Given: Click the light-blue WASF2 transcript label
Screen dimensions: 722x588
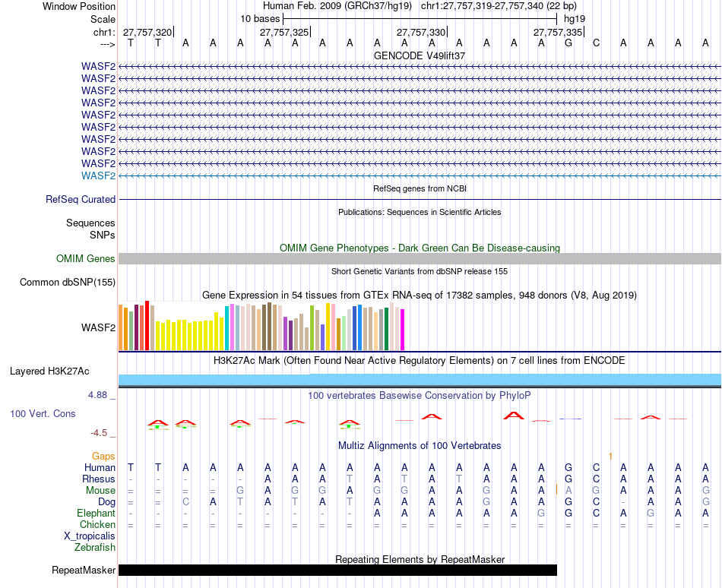Looking at the screenshot, I should point(98,175).
